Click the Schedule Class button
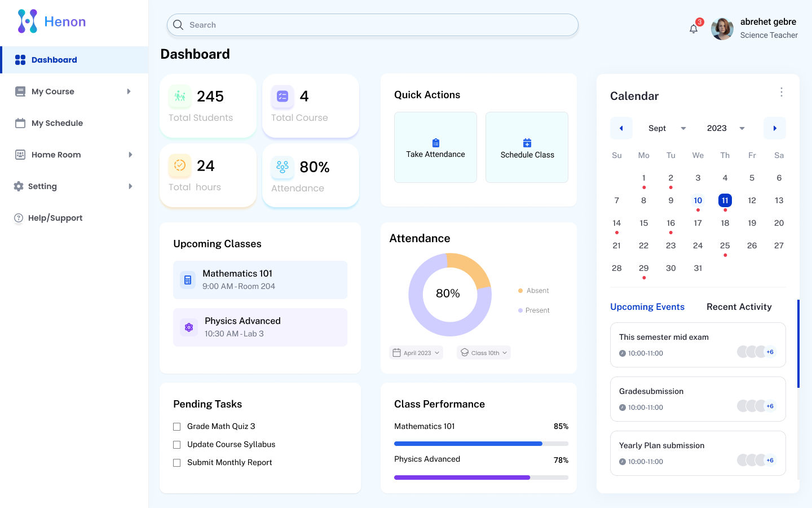The height and width of the screenshot is (508, 812). tap(527, 147)
